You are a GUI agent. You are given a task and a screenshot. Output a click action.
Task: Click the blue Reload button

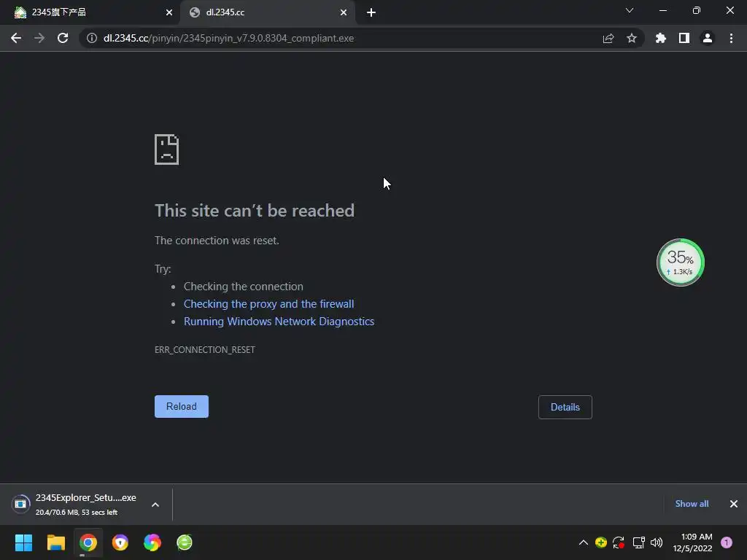click(182, 406)
